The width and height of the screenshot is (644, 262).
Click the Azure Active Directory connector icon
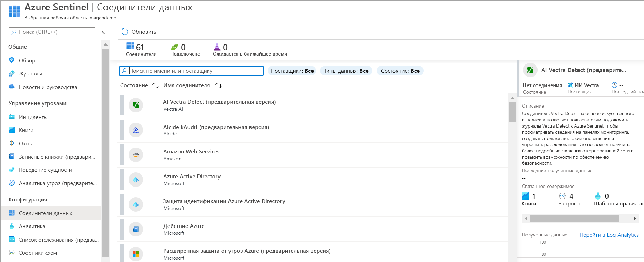pos(136,180)
